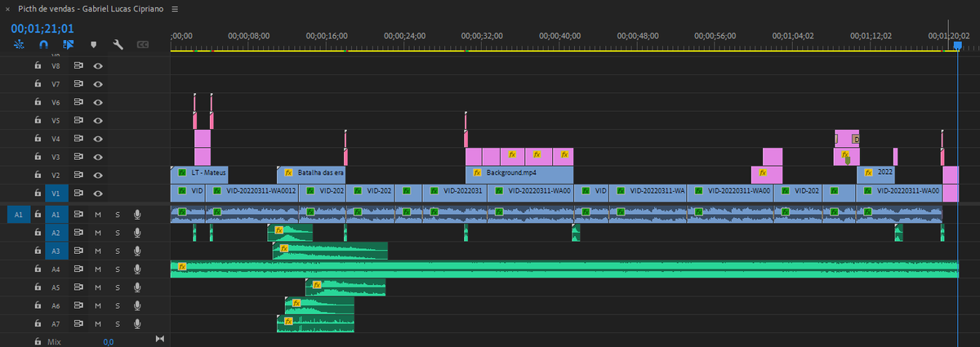Toggle lock on audio track A4

tap(38, 269)
